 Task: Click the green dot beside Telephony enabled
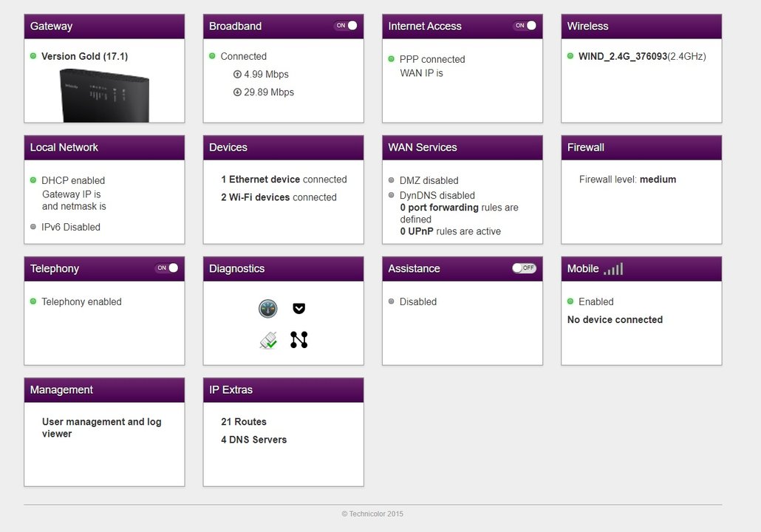pos(33,301)
